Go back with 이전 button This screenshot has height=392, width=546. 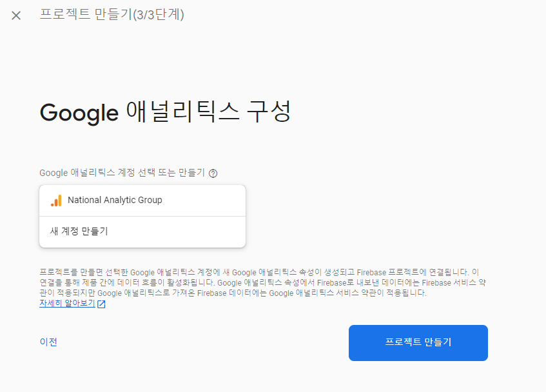point(48,342)
